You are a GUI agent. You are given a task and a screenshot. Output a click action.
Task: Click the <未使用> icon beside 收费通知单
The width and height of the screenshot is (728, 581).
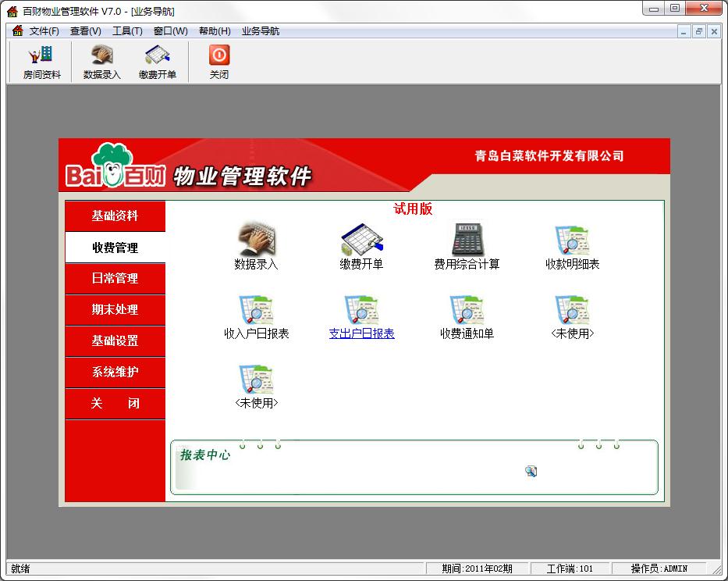tap(573, 309)
